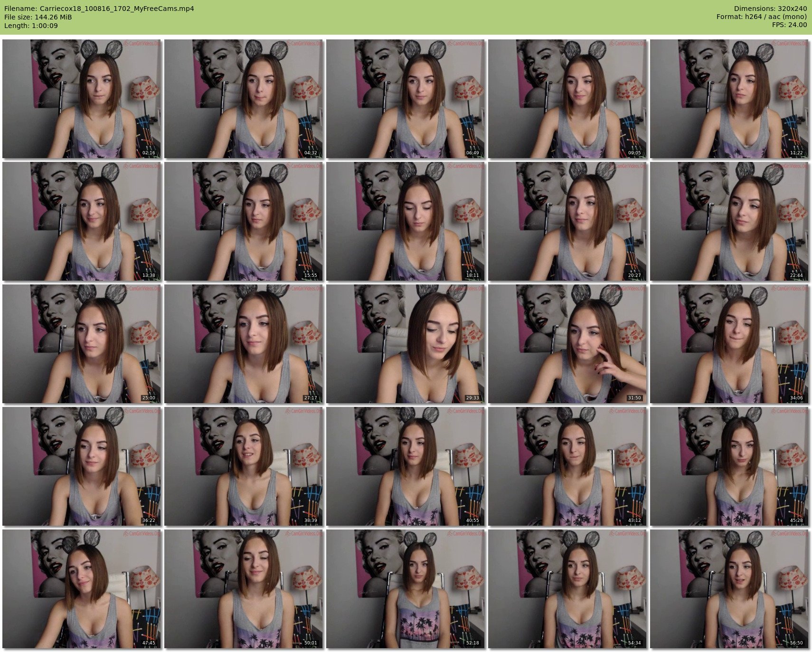Select the thumbnail timestamped 02:16
Screen dimensions: 812x652
(x=82, y=99)
